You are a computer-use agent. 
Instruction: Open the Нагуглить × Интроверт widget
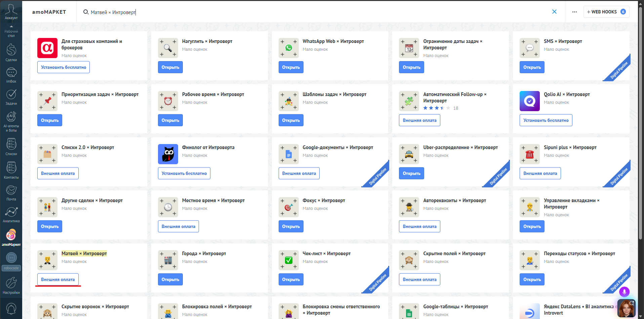[x=170, y=67]
